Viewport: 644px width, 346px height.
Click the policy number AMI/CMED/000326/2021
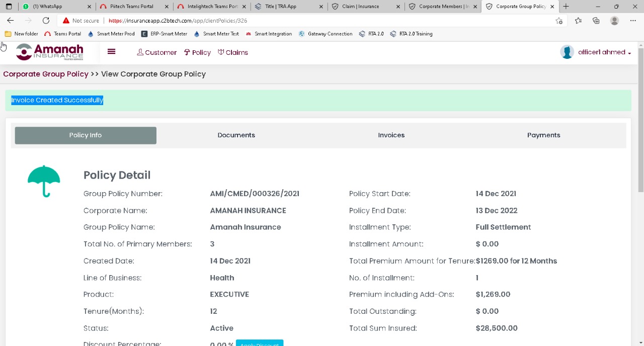click(x=255, y=194)
